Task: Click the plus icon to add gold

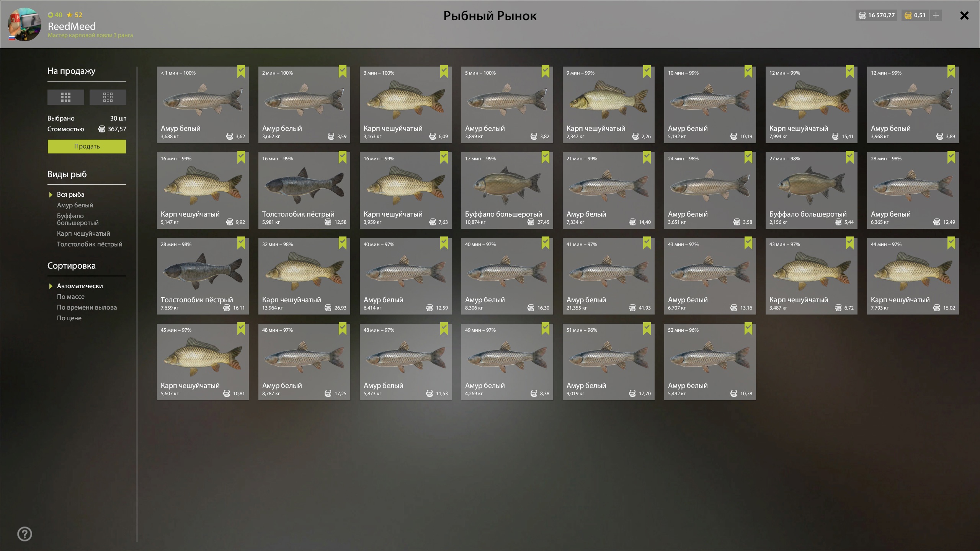Action: 936,15
